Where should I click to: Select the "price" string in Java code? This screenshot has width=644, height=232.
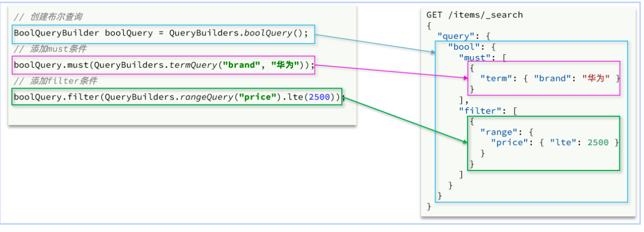(258, 97)
